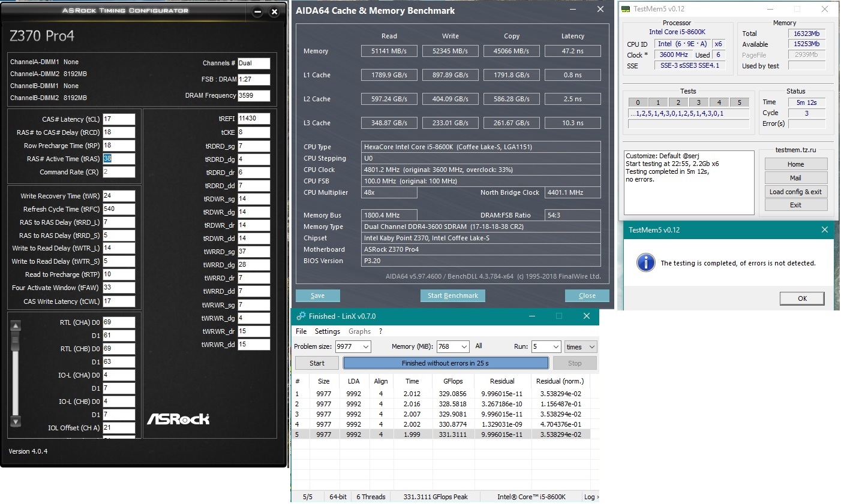Click the Row Precharge Time (tRP) field
This screenshot has height=504, width=841.
point(119,146)
